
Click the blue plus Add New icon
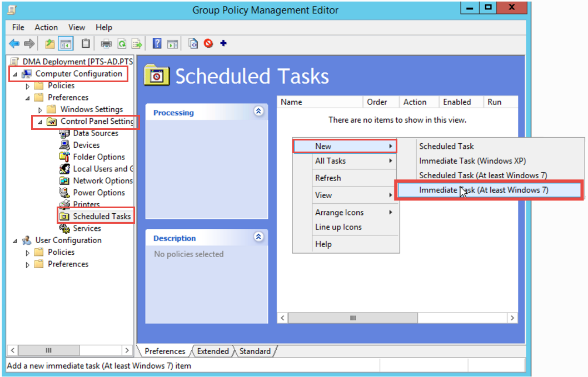(223, 43)
